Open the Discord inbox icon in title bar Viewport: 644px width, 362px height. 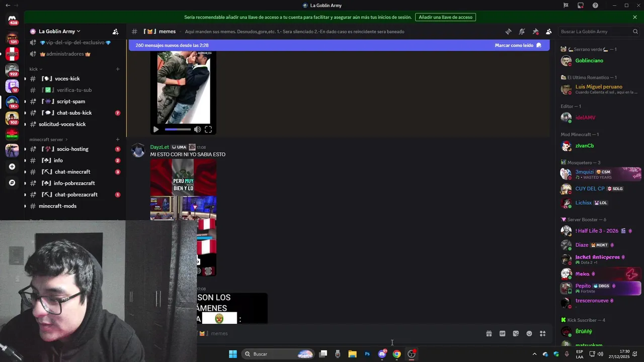coord(580,6)
